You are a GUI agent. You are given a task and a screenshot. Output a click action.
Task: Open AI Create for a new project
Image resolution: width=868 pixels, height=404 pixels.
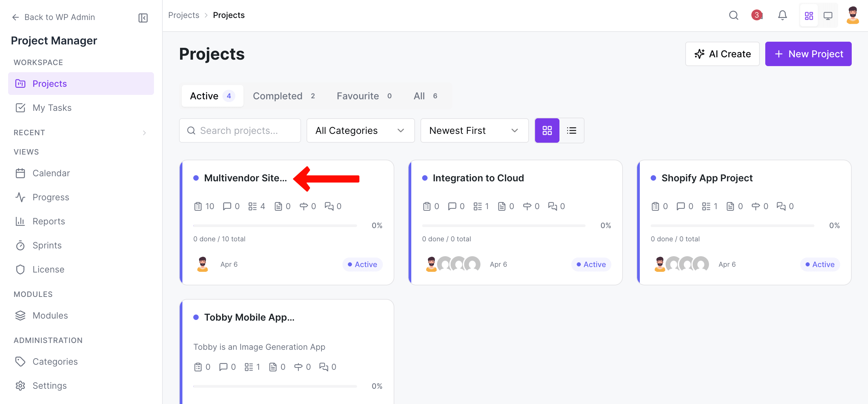(x=723, y=54)
